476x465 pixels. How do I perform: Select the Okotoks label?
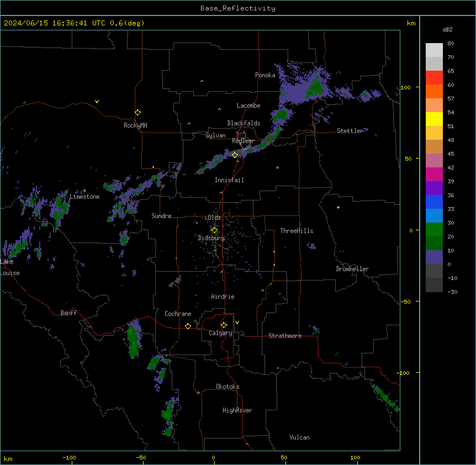click(228, 387)
